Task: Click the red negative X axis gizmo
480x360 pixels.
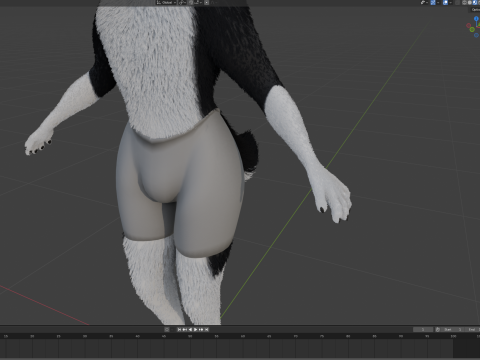Action: pos(468,25)
